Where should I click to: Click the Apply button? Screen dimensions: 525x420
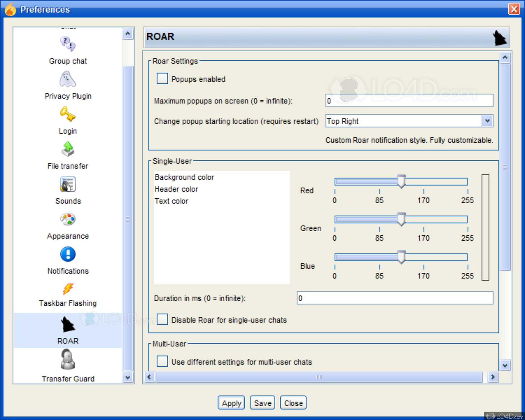coord(231,403)
